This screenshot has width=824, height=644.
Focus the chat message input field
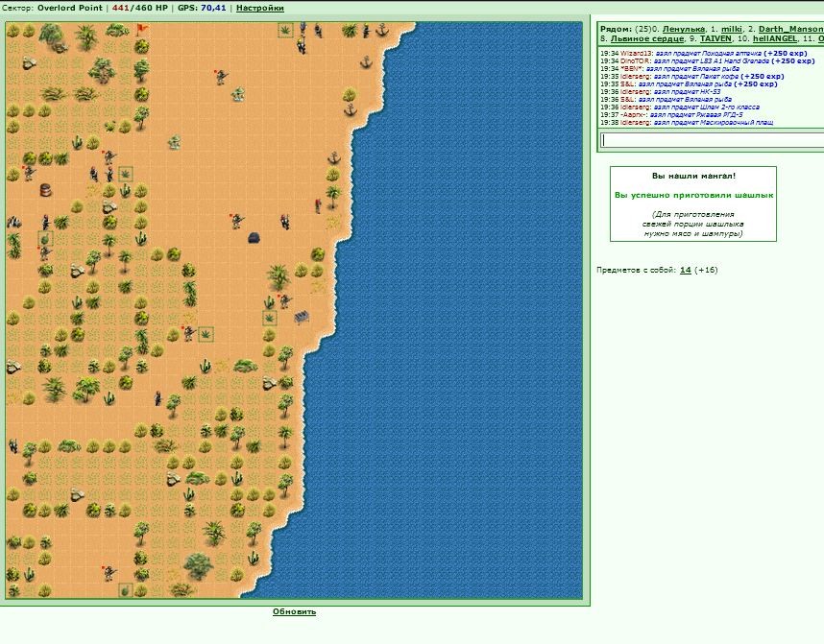712,140
